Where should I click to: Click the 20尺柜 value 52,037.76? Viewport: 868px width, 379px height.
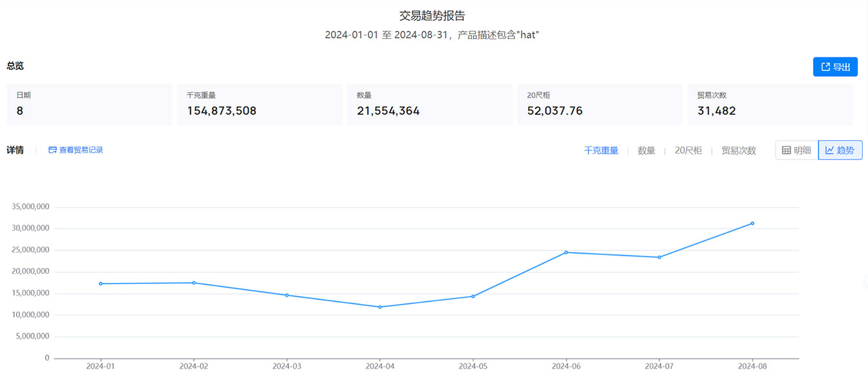[555, 111]
